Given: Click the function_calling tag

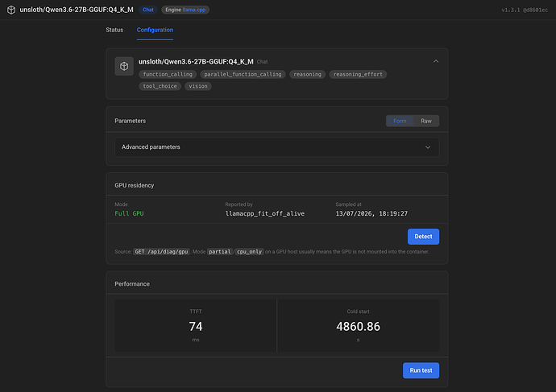Looking at the screenshot, I should tap(168, 74).
